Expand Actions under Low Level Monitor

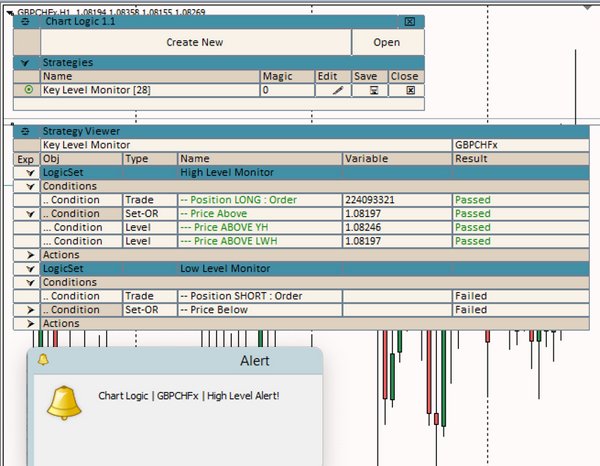click(x=30, y=324)
